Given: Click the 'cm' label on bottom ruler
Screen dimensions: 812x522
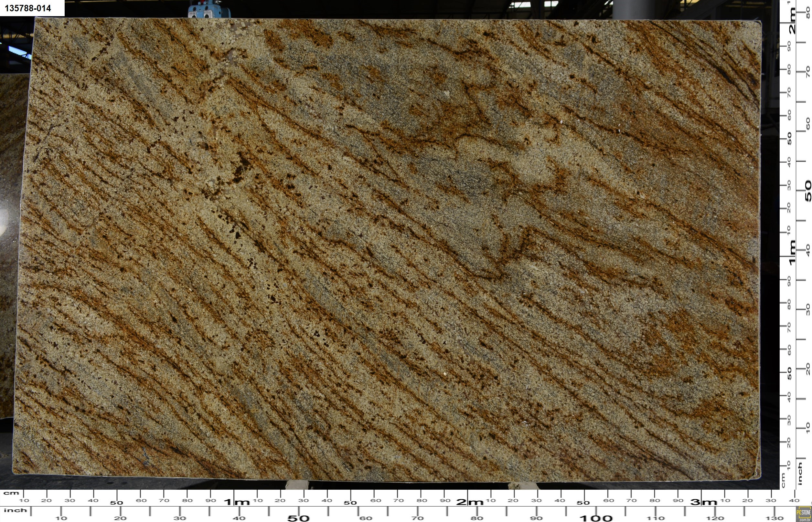Looking at the screenshot, I should (11, 493).
